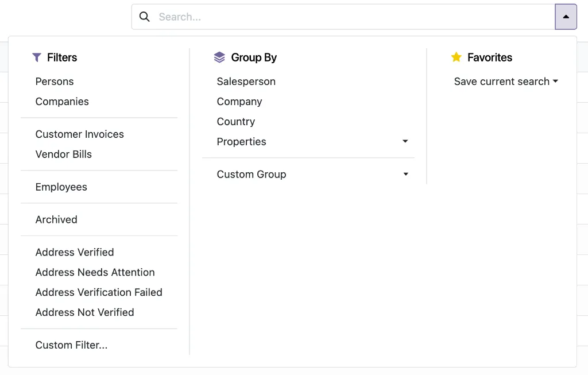Select Address Verification Failed filter
The image size is (588, 375).
(x=99, y=292)
